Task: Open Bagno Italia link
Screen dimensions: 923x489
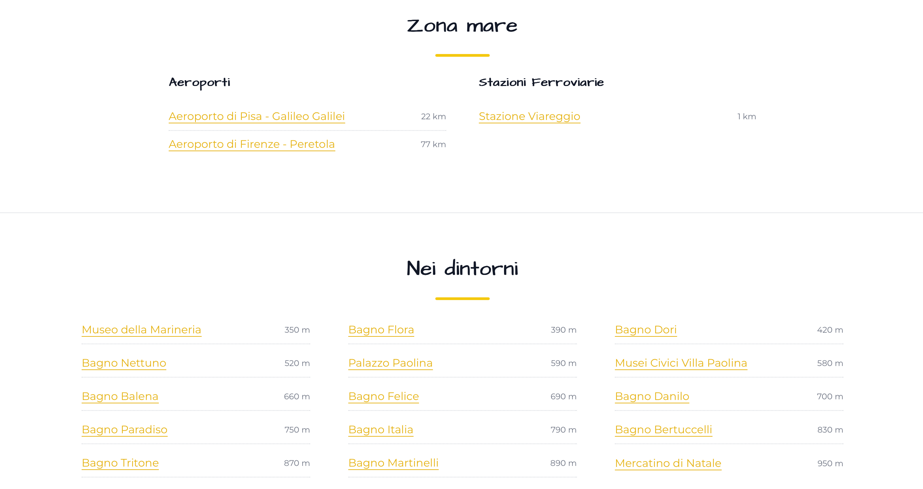Action: click(x=380, y=430)
